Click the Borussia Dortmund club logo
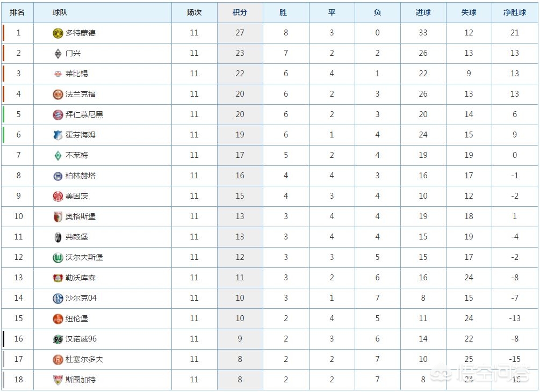 [x=58, y=33]
